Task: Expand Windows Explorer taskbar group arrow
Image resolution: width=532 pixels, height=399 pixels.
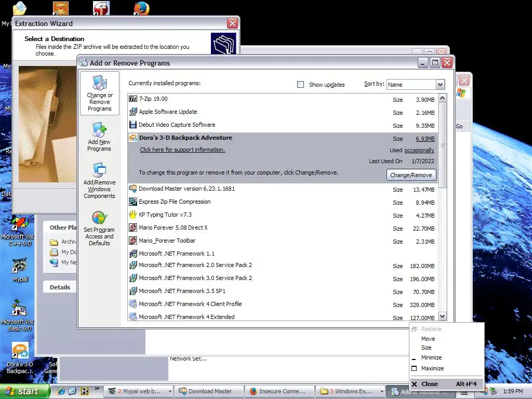Action: point(382,391)
